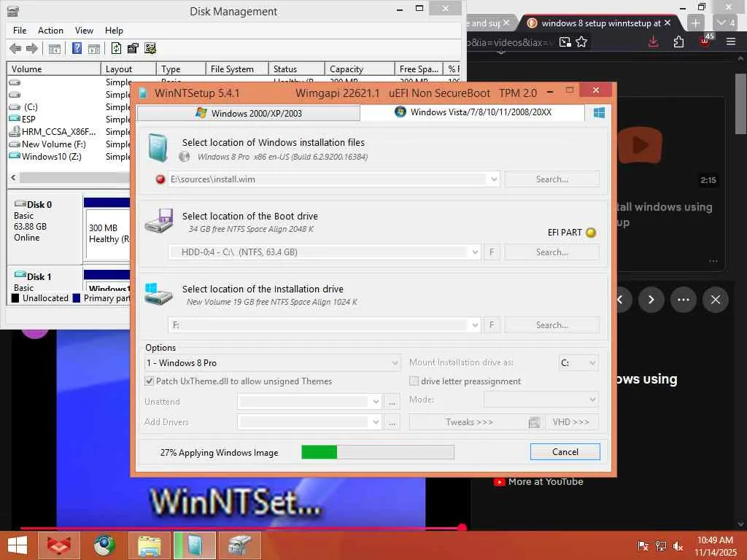The height and width of the screenshot is (560, 747).
Task: Open the File menu in Disk Management
Action: tap(20, 31)
